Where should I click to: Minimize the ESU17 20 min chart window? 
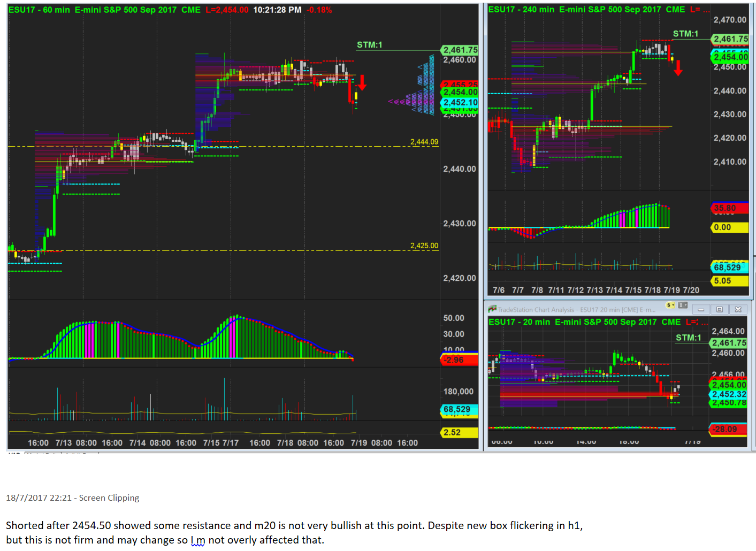[x=701, y=309]
